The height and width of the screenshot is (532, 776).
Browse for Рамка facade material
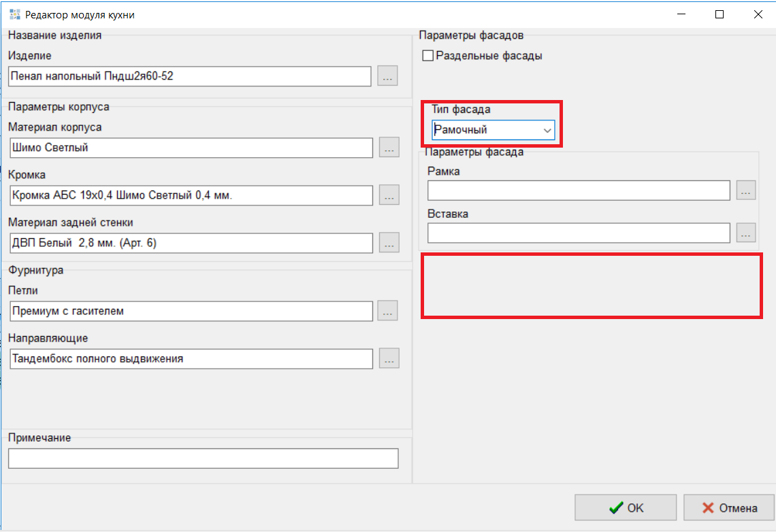click(746, 190)
